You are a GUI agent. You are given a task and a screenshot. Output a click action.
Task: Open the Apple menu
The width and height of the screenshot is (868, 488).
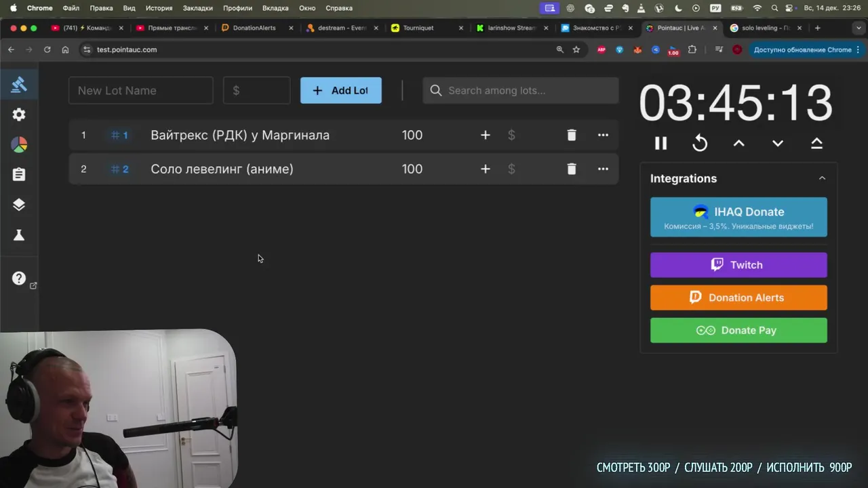13,8
